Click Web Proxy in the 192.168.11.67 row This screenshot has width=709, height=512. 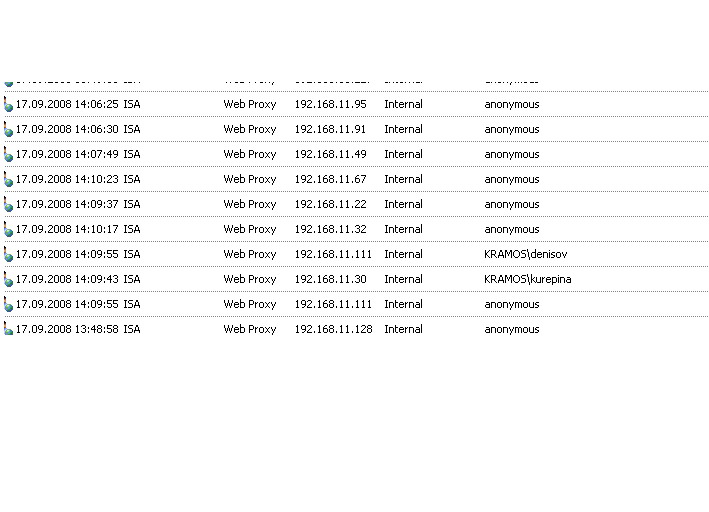250,179
